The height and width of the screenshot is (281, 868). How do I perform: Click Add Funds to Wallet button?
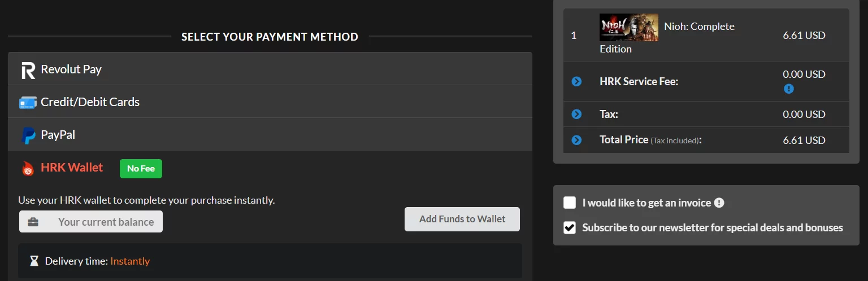click(x=462, y=219)
